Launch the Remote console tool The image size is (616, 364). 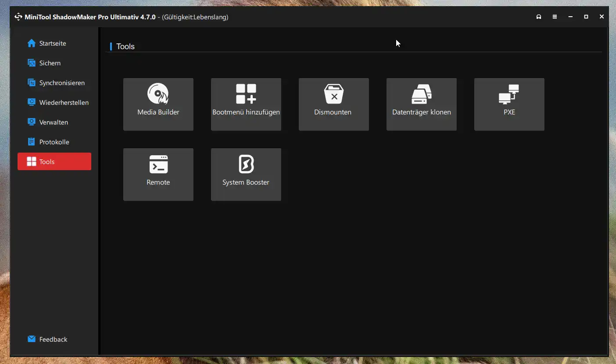158,175
